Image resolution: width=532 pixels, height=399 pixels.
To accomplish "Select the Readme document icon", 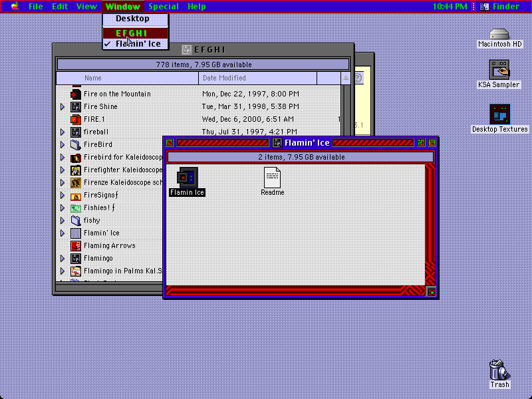I will 272,177.
